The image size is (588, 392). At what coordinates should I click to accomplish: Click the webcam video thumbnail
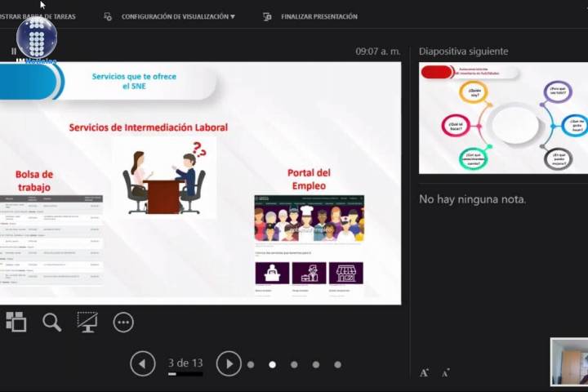point(568,361)
